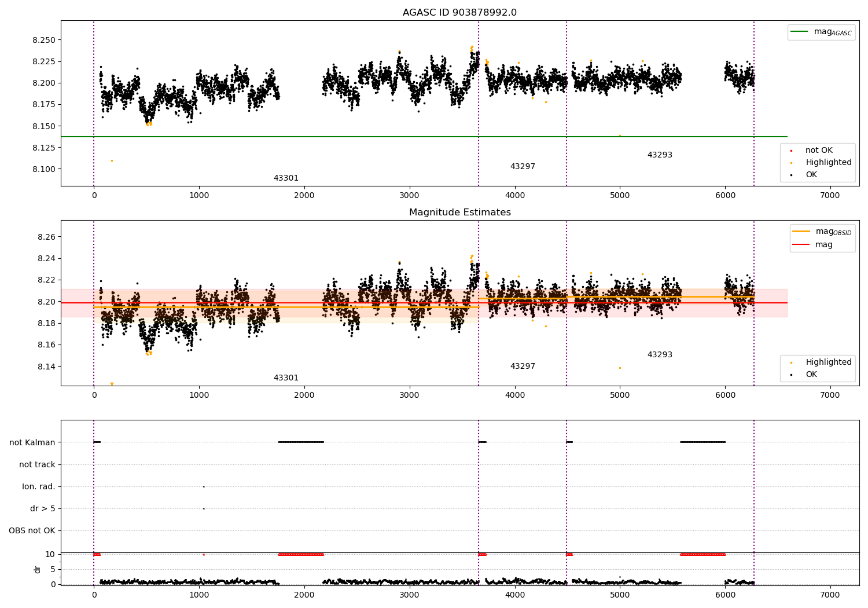The height and width of the screenshot is (608, 868).
Task: Click the 8.150 y-axis tick in top plot
Action: click(x=44, y=126)
